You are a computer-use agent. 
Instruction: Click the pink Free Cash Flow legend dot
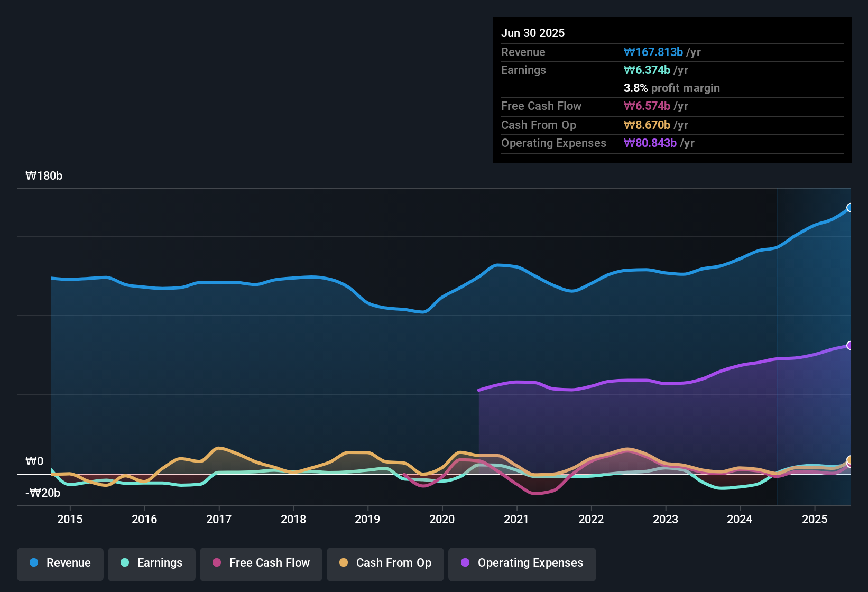coord(216,563)
